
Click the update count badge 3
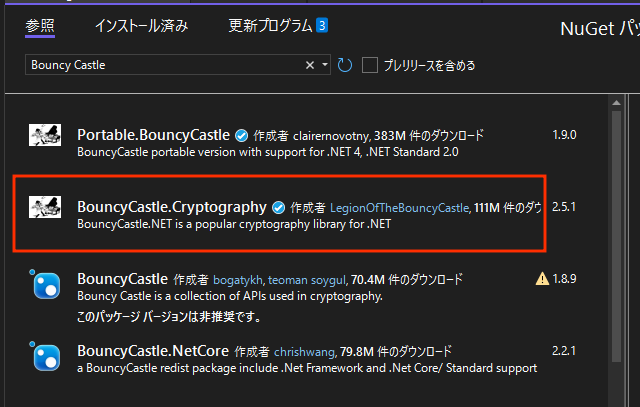point(322,26)
